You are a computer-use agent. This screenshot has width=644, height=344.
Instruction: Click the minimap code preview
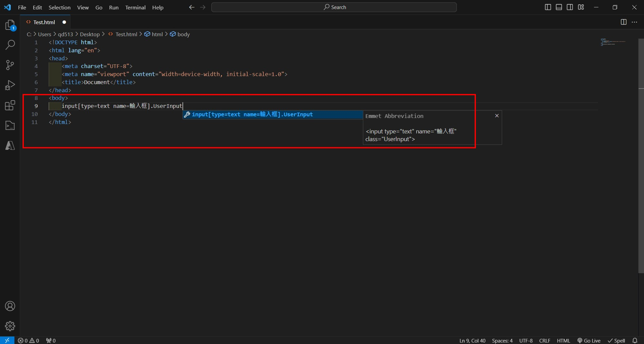click(x=613, y=42)
